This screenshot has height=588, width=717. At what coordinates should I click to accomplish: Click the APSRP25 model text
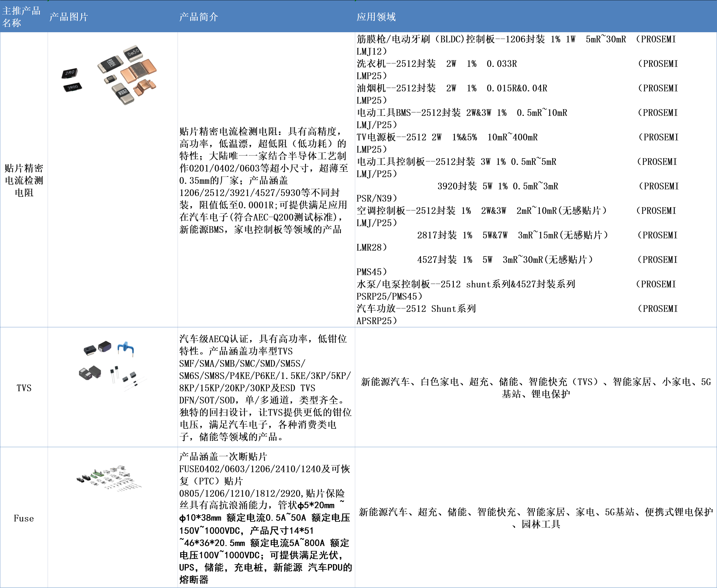(x=377, y=321)
